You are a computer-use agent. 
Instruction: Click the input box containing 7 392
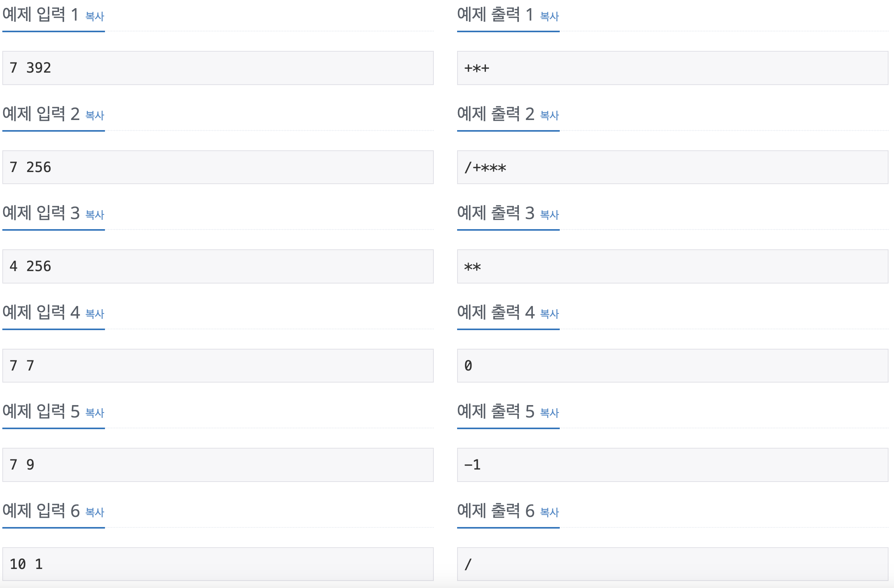pos(218,68)
